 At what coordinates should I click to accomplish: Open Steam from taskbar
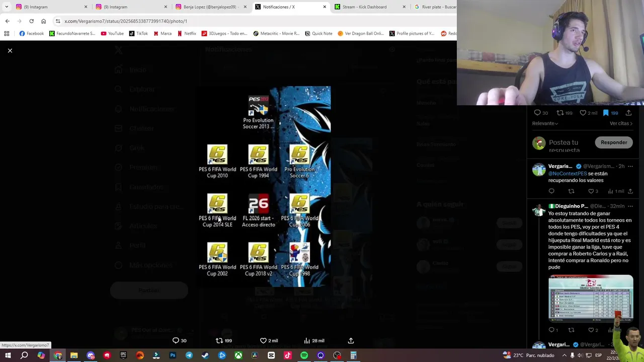(x=205, y=355)
